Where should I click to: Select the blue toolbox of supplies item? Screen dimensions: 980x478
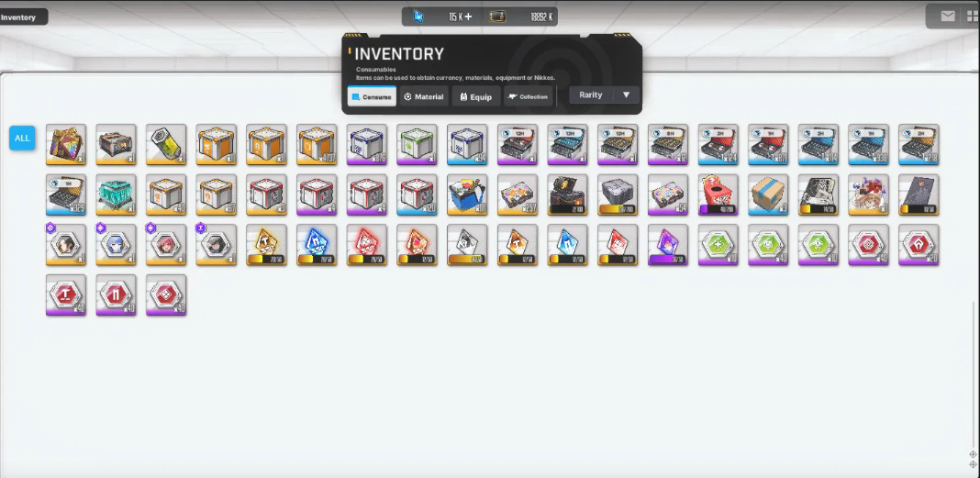click(467, 195)
